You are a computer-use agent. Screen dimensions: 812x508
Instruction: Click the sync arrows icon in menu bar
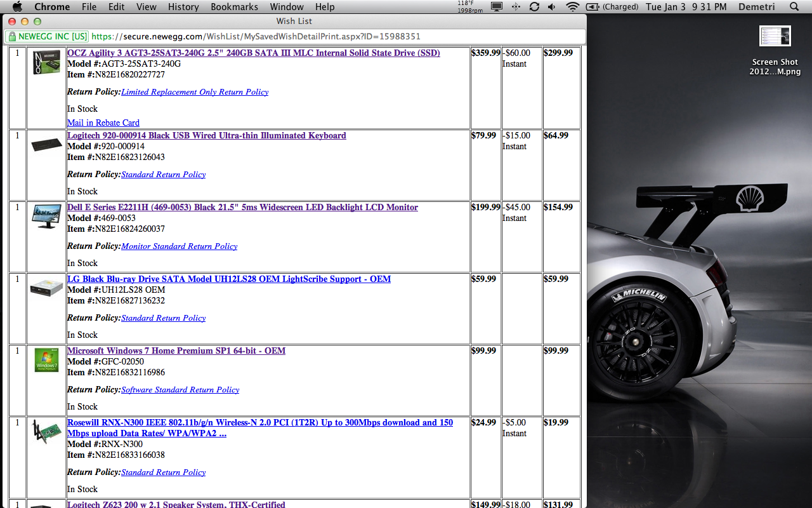(534, 6)
